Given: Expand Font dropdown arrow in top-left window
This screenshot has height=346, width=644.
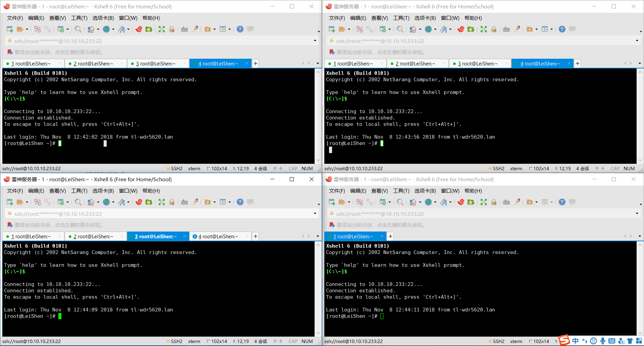Looking at the screenshot, I should (x=128, y=30).
